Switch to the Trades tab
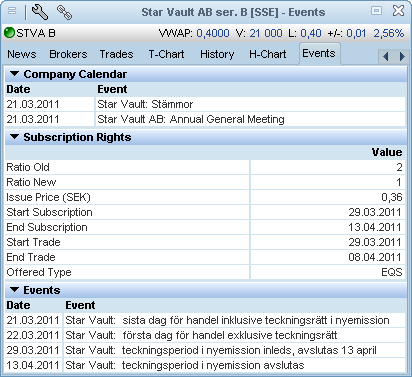The height and width of the screenshot is (377, 412). pos(116,54)
